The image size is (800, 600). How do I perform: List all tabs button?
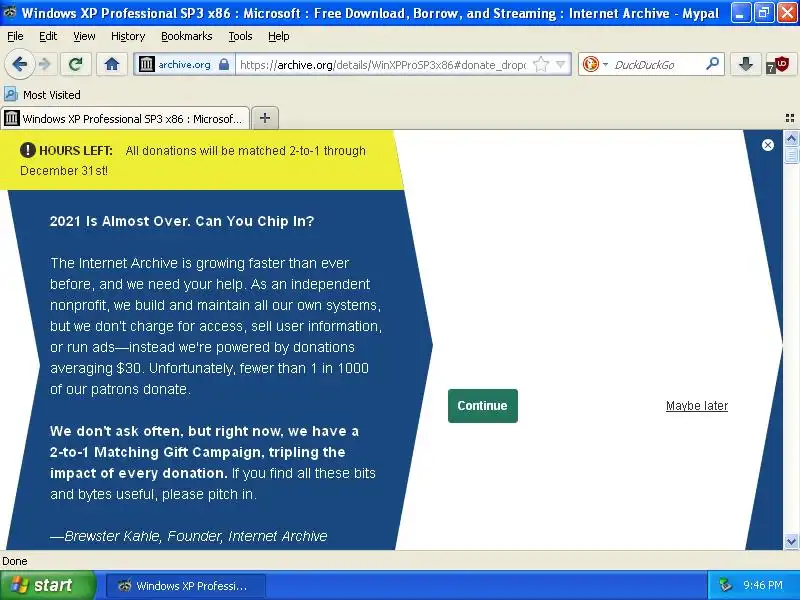[x=790, y=118]
